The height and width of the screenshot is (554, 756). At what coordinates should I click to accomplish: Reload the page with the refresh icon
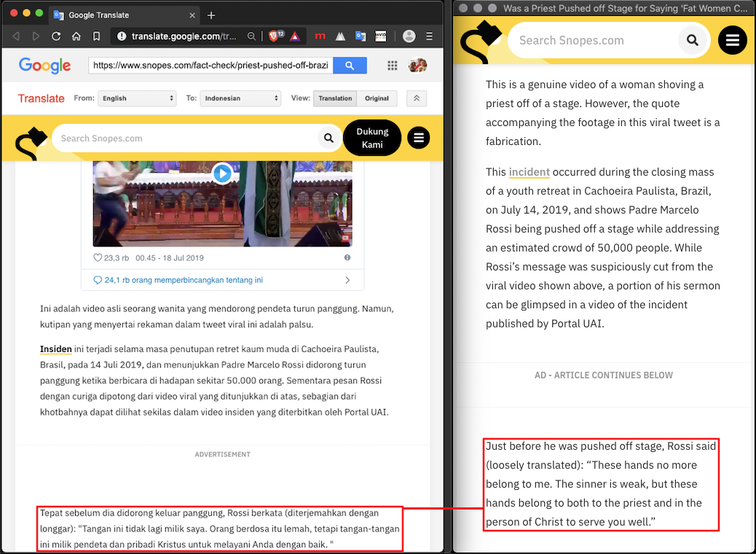tap(56, 36)
